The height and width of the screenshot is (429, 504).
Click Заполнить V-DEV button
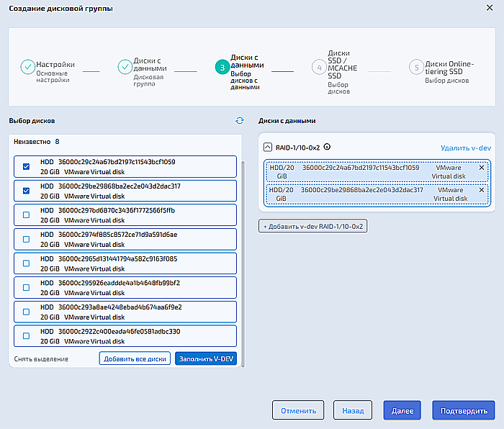click(x=206, y=358)
